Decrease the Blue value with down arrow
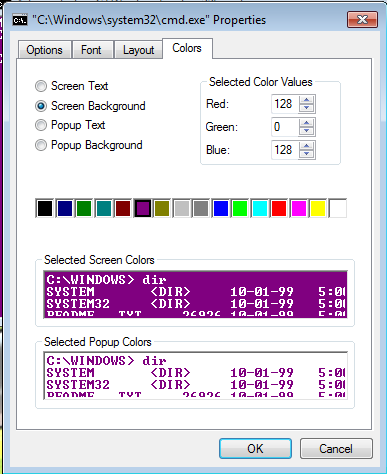Viewport: 387px width, 474px height. [x=307, y=154]
